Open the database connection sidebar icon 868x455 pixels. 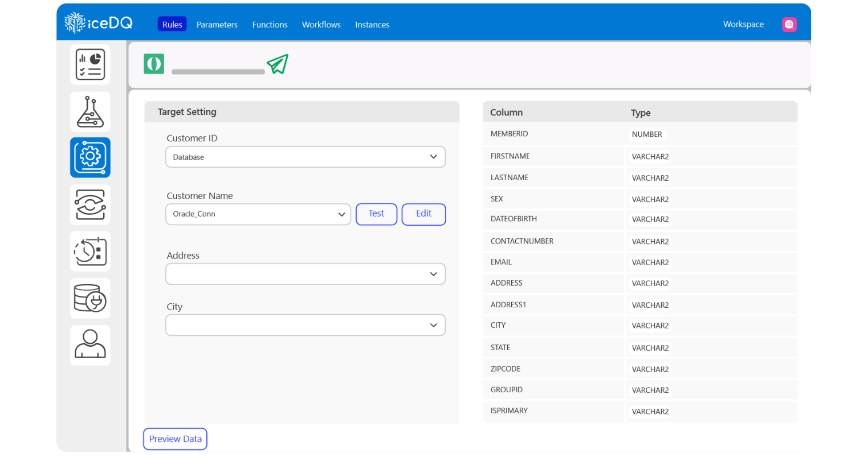(90, 298)
